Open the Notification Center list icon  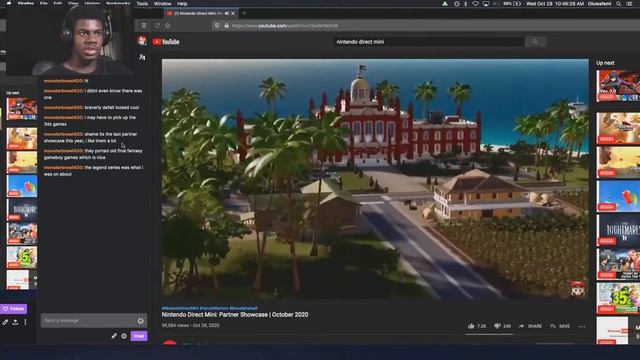point(630,4)
